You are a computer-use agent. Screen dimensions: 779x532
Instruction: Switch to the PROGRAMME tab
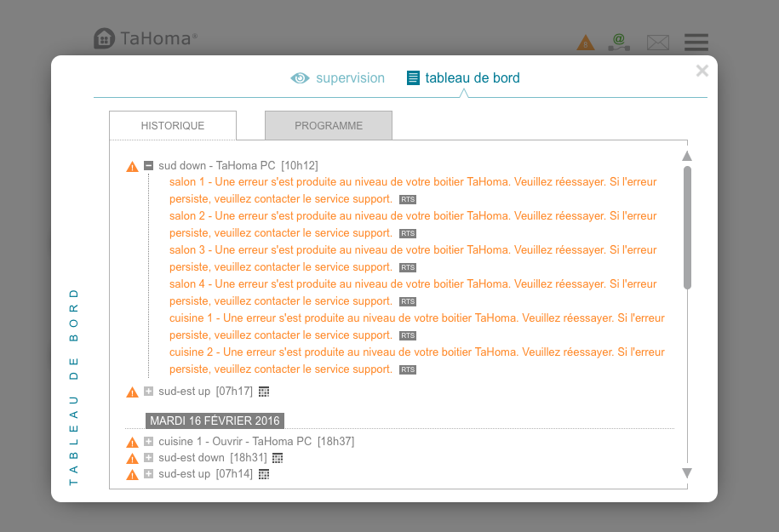click(329, 126)
